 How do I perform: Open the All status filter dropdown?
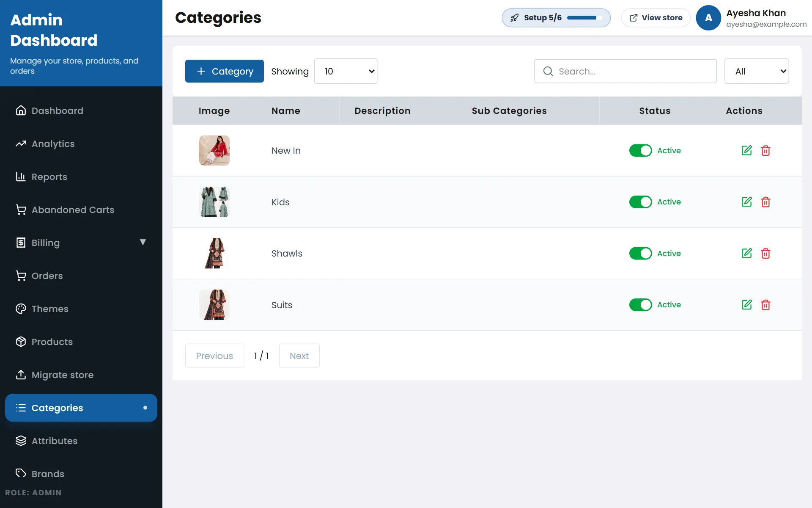pyautogui.click(x=757, y=71)
